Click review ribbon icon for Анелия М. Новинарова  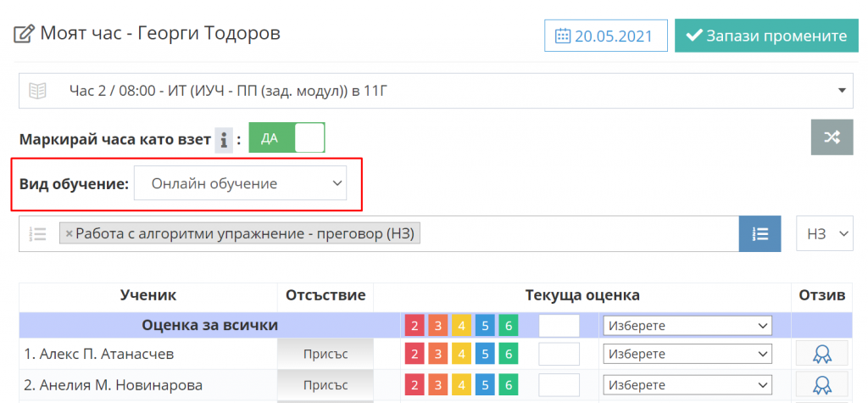pyautogui.click(x=821, y=385)
